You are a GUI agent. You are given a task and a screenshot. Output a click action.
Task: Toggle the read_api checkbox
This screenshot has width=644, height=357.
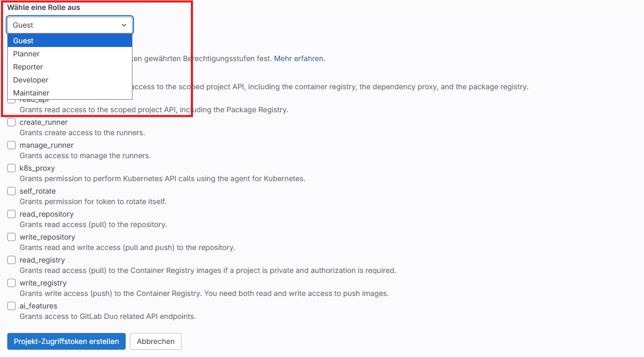(11, 102)
